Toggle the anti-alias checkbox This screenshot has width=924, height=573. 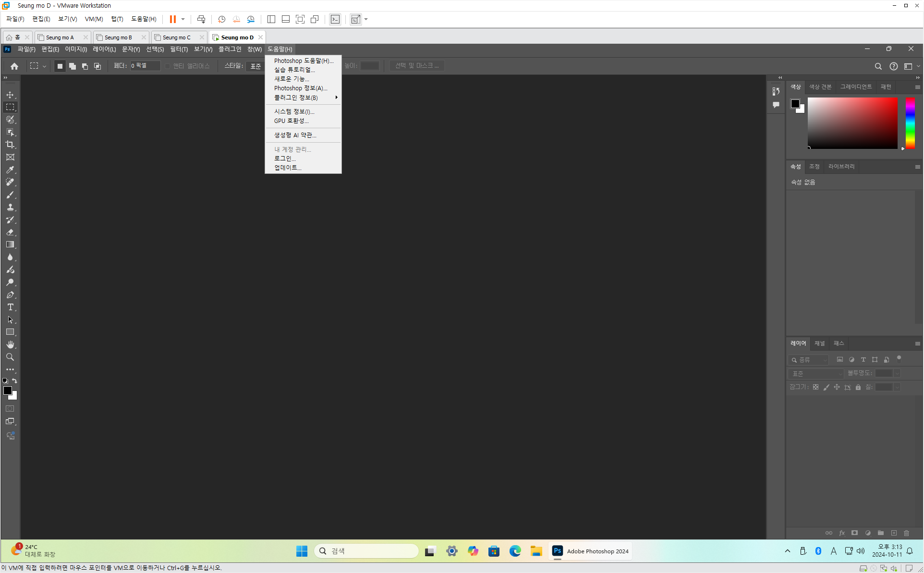pyautogui.click(x=168, y=66)
